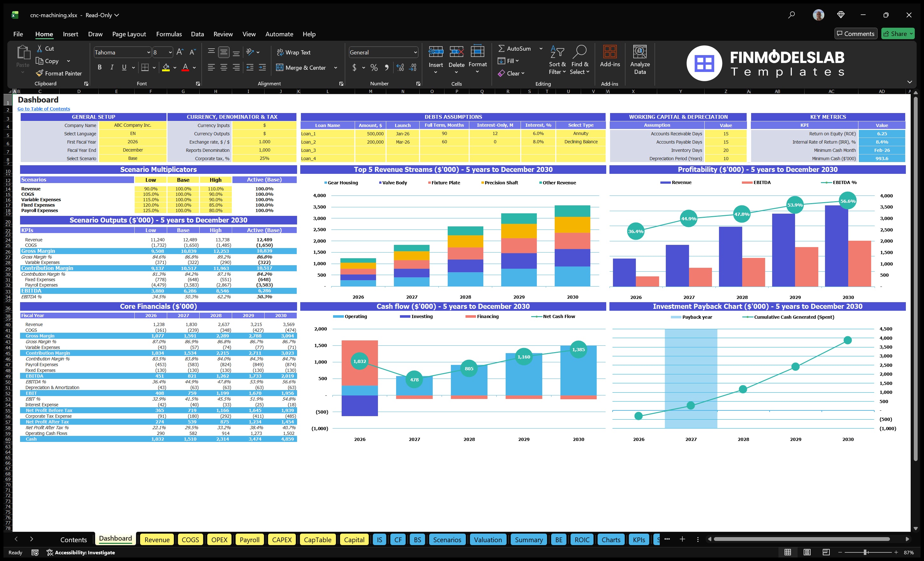Open the Add-ins icon
924x561 pixels.
tap(610, 52)
